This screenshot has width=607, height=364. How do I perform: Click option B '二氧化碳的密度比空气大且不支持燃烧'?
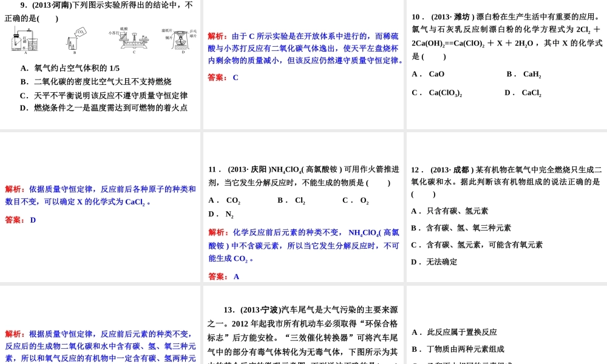pos(96,82)
